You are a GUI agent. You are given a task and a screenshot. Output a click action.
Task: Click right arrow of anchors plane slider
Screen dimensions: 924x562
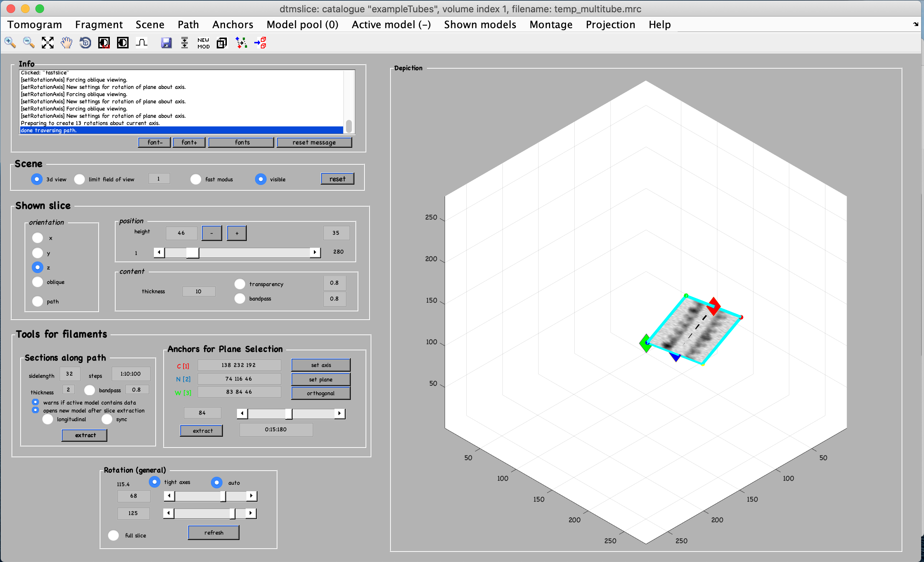click(340, 413)
